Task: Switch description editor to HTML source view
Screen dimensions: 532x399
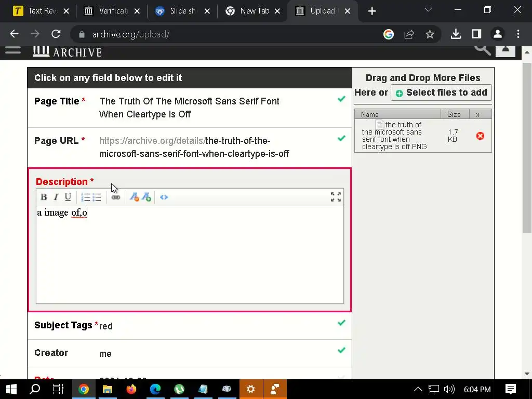Action: tap(164, 197)
